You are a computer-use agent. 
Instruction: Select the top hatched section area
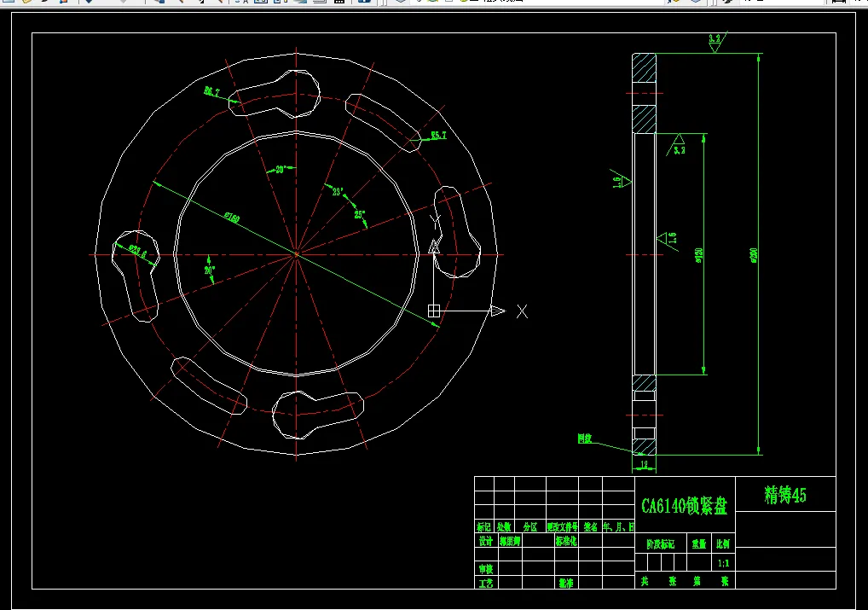pos(645,68)
